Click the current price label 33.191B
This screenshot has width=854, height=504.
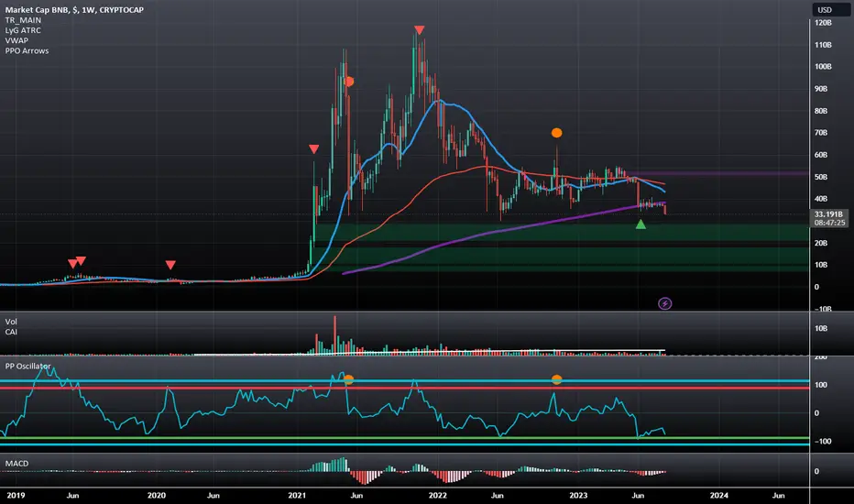pos(828,214)
